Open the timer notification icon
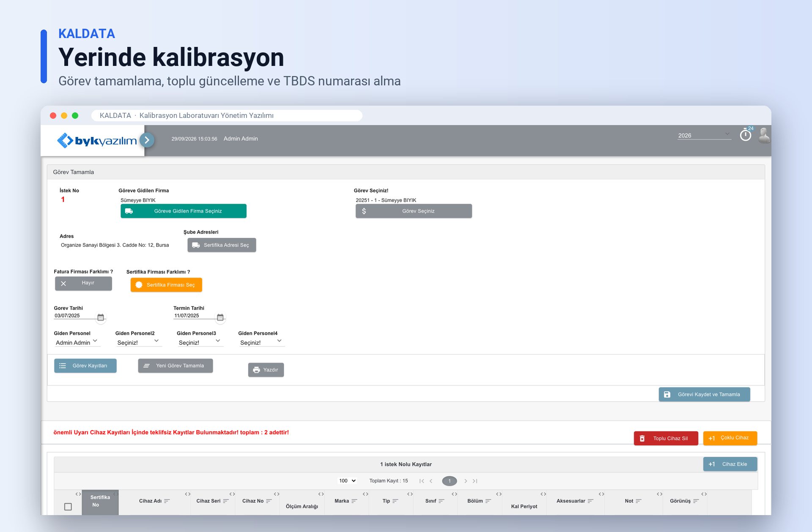This screenshot has height=532, width=812. click(x=746, y=135)
